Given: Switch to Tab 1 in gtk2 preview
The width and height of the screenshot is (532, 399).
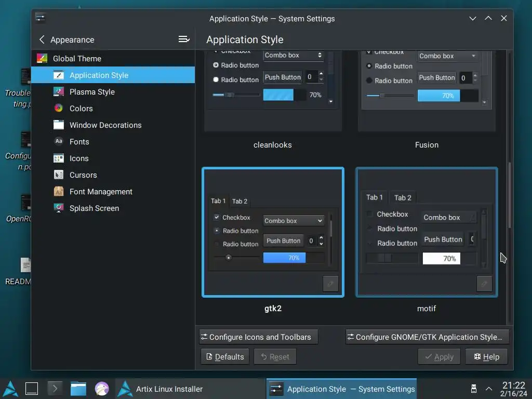Looking at the screenshot, I should coord(218,201).
